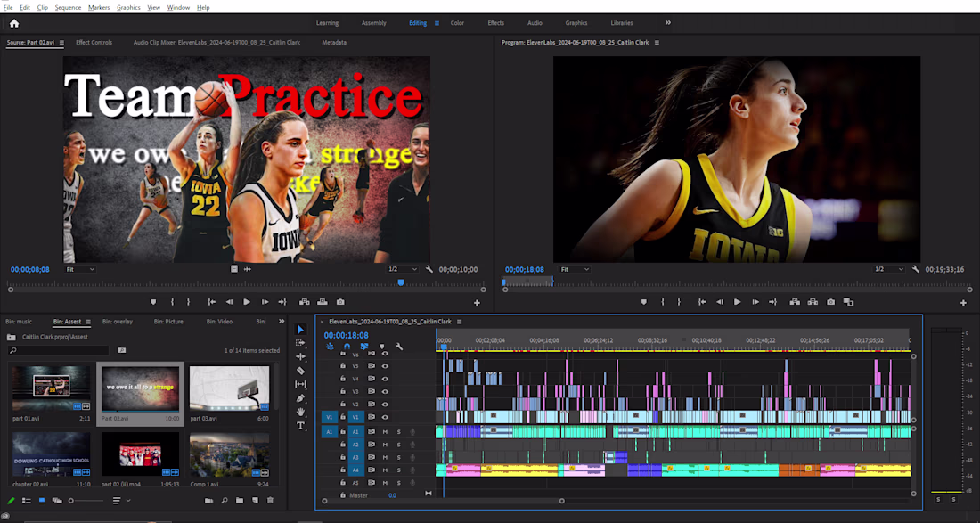Create a new bin folder in project panel
The width and height of the screenshot is (980, 523).
240,501
